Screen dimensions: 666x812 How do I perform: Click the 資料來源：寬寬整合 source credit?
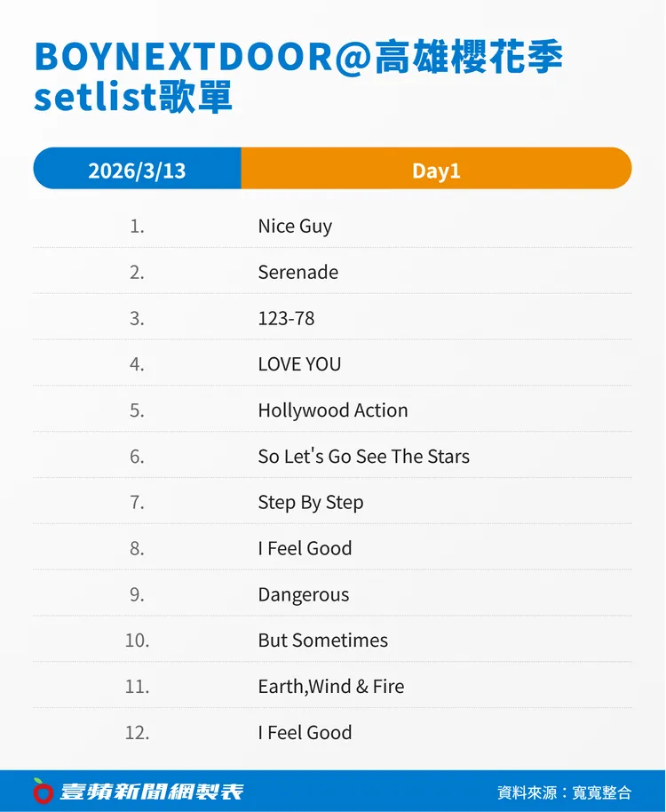coord(564,792)
